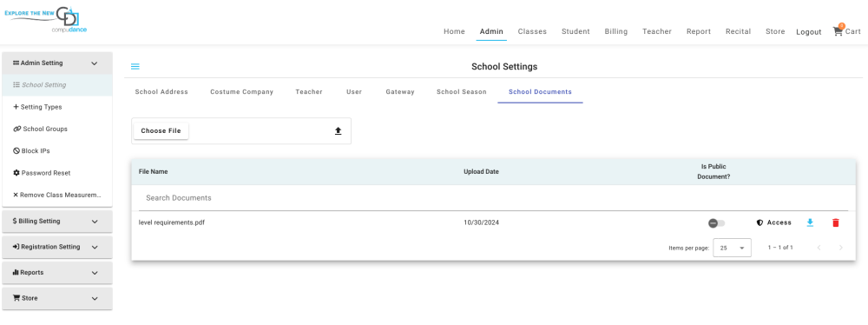Viewport: 868px width, 325px height.
Task: Open the Classes nav item
Action: click(532, 31)
